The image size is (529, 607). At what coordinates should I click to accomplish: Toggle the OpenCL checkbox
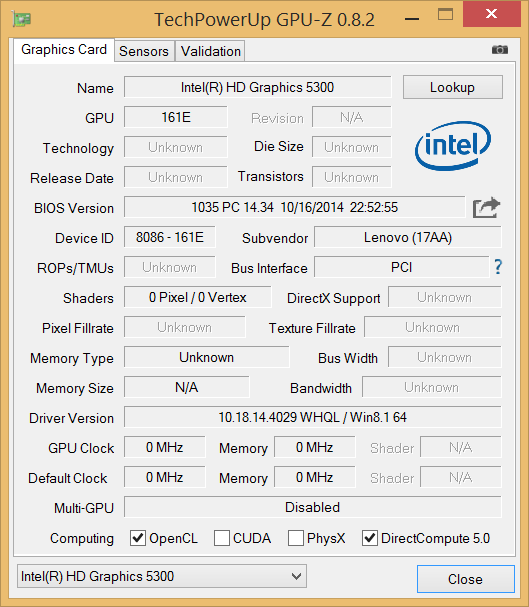[138, 538]
